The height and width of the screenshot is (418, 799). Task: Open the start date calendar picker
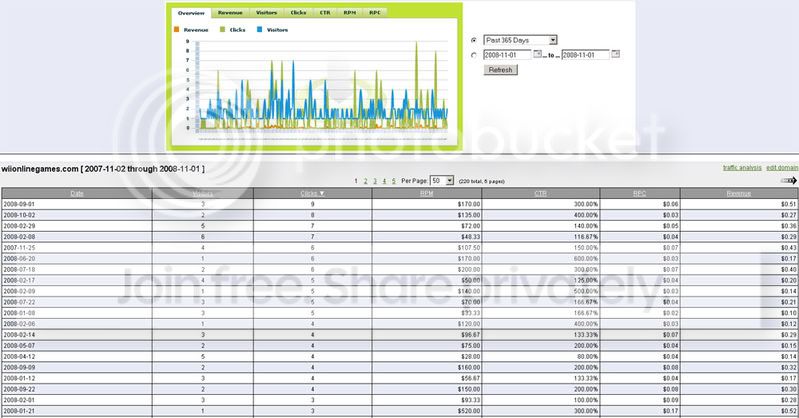537,54
